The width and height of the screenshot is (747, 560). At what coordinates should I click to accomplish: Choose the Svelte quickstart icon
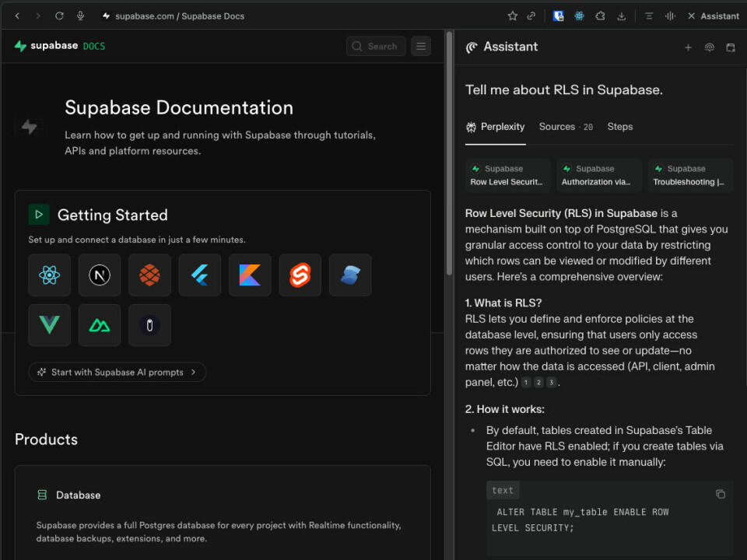[x=300, y=275]
